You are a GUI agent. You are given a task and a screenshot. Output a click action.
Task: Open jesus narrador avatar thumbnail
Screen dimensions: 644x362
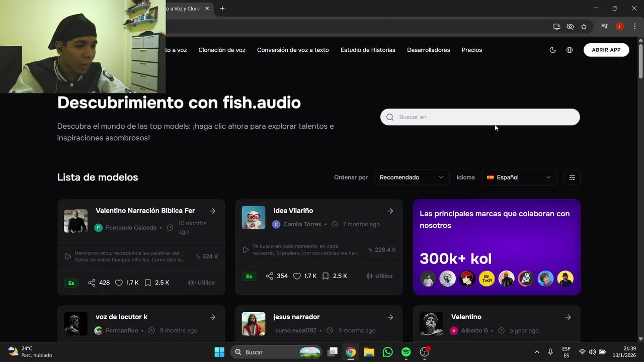coord(253,324)
